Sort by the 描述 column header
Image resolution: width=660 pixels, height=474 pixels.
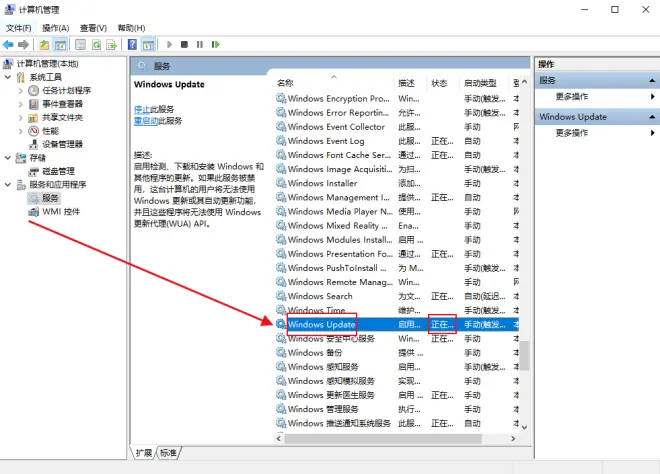410,83
